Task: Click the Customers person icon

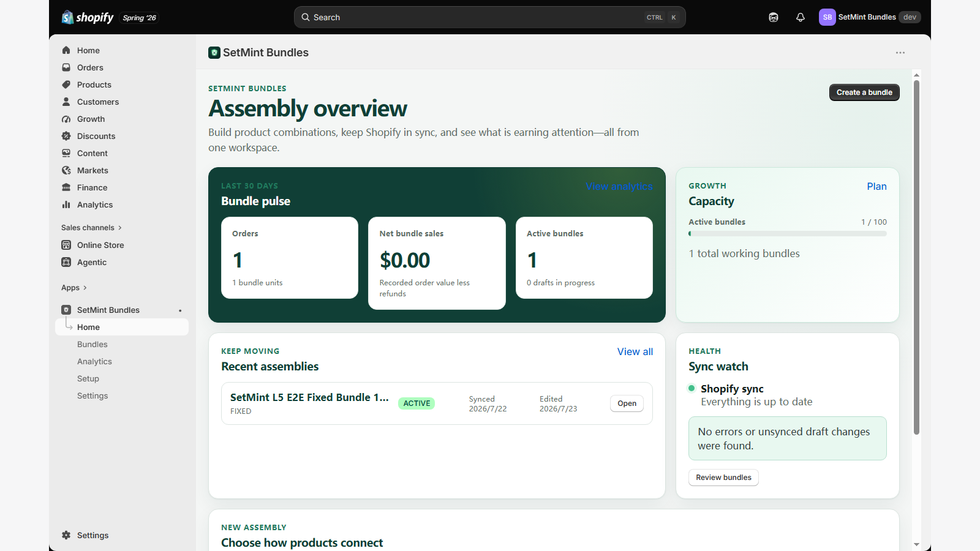Action: click(x=66, y=102)
